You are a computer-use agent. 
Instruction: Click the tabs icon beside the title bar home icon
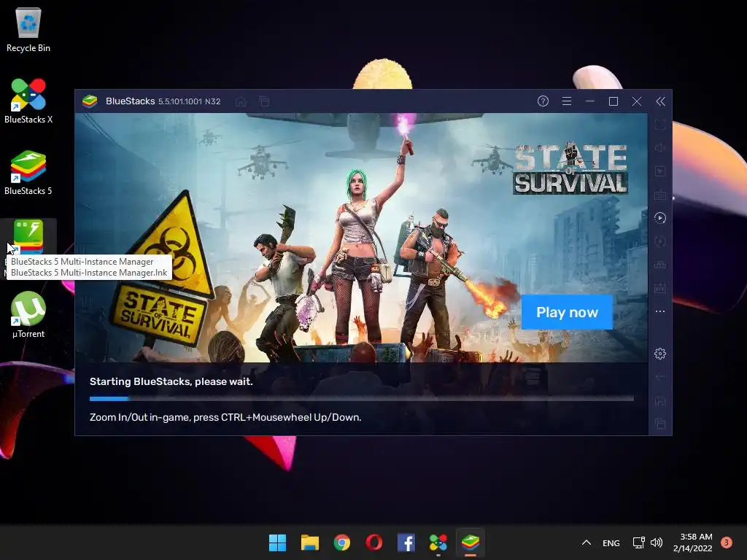[264, 101]
